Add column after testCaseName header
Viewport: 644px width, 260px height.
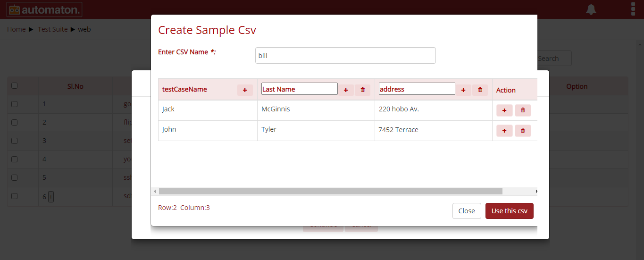click(x=245, y=90)
